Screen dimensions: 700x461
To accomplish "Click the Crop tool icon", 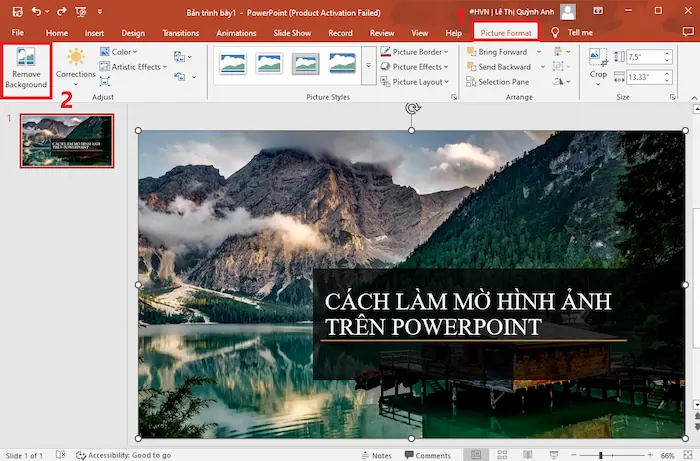I will (x=598, y=58).
